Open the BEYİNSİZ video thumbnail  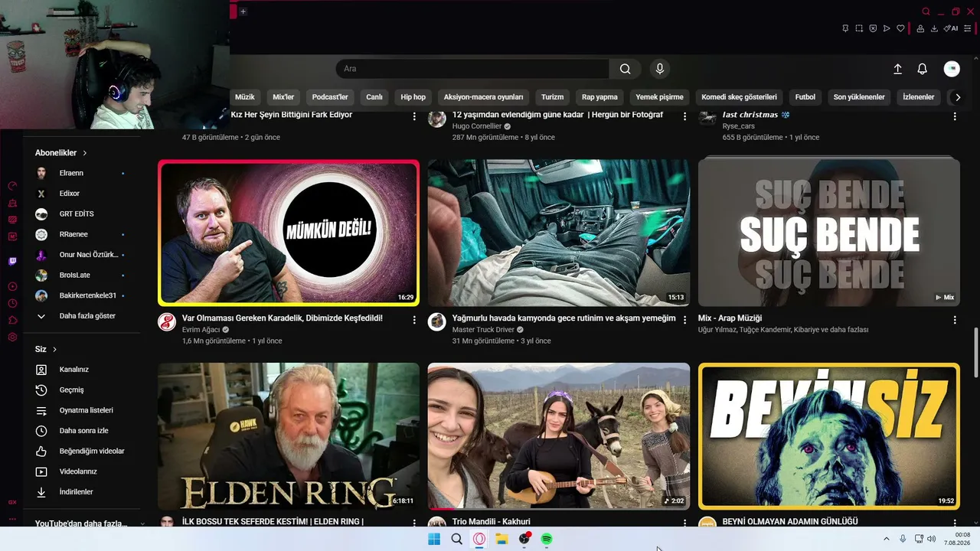pos(829,436)
